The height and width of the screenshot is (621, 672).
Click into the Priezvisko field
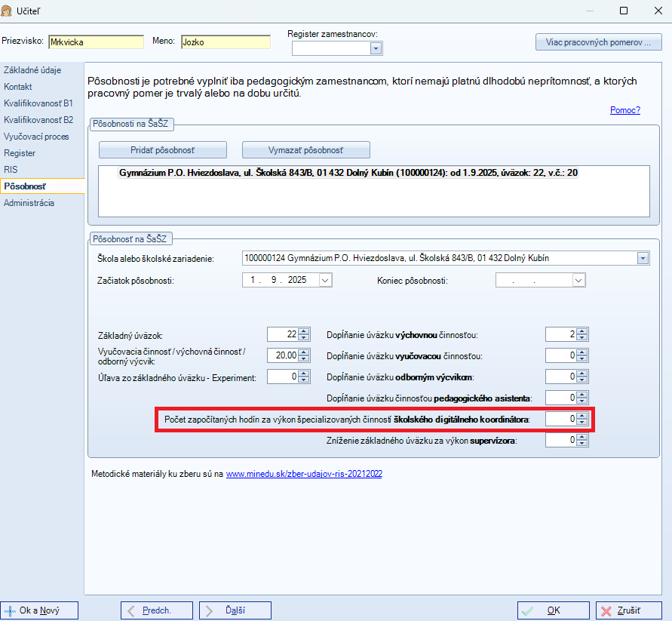tap(95, 42)
